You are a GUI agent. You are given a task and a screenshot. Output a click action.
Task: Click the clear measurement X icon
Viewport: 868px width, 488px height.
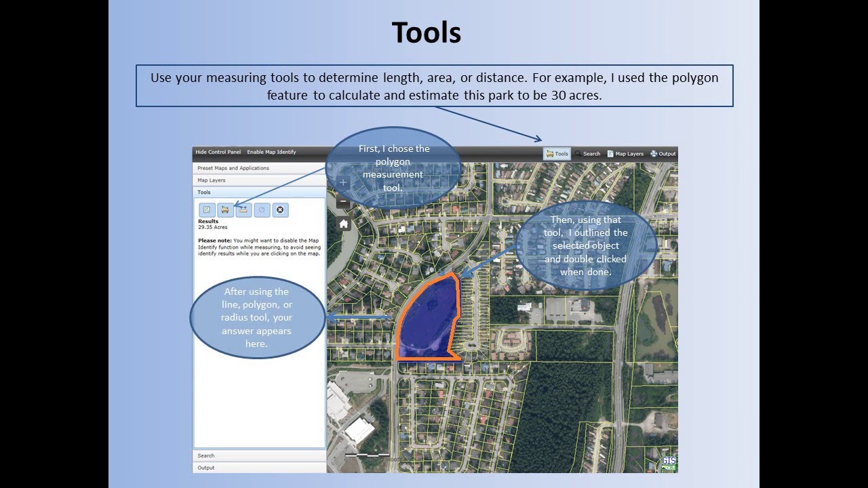point(281,210)
